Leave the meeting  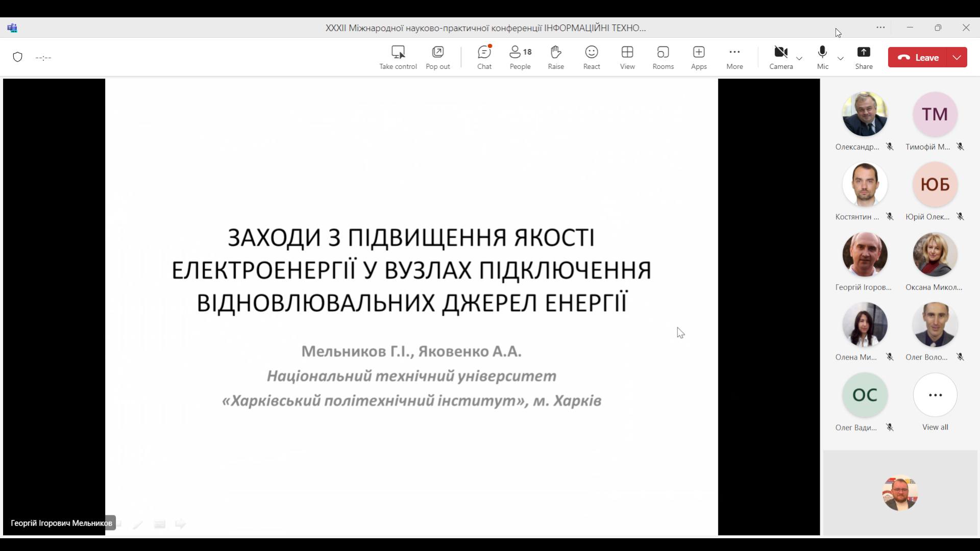tap(918, 57)
